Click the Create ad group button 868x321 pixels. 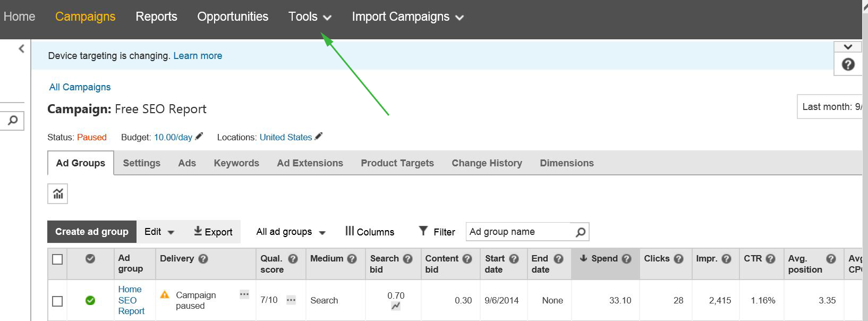tap(92, 232)
